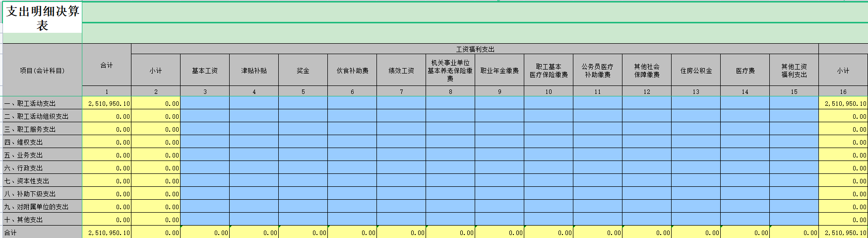Click 伙食补助费 cell in 其他支出 row
868x238 pixels.
point(352,220)
